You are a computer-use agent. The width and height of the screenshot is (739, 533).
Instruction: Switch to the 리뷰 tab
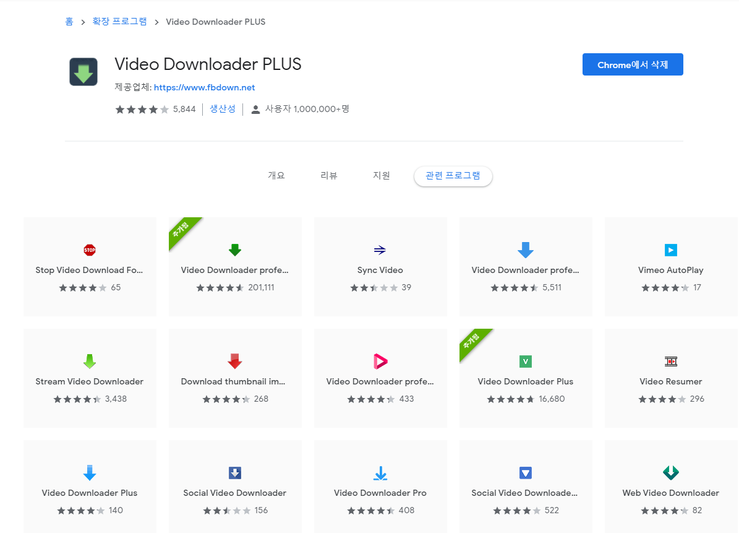pyautogui.click(x=329, y=176)
